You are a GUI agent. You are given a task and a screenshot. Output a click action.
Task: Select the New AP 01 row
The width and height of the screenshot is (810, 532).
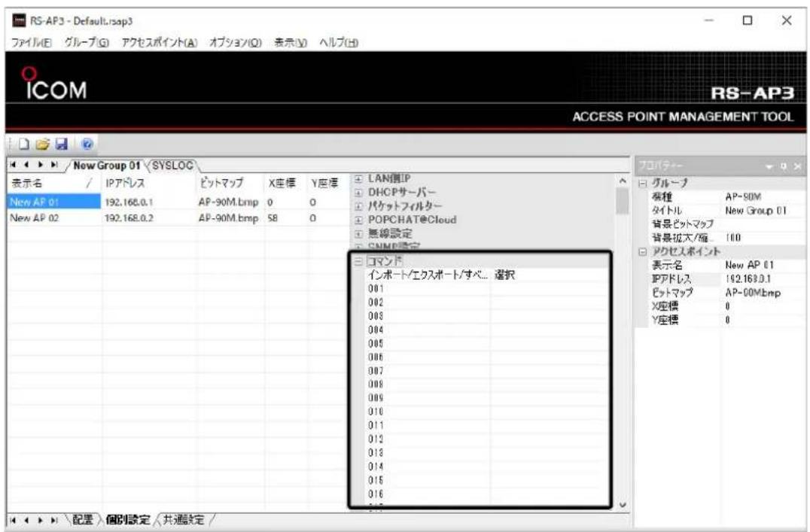click(x=175, y=202)
